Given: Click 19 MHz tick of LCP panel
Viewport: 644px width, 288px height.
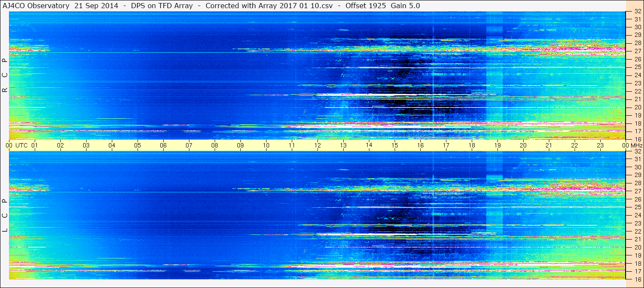Looking at the screenshot, I should click(638, 255).
